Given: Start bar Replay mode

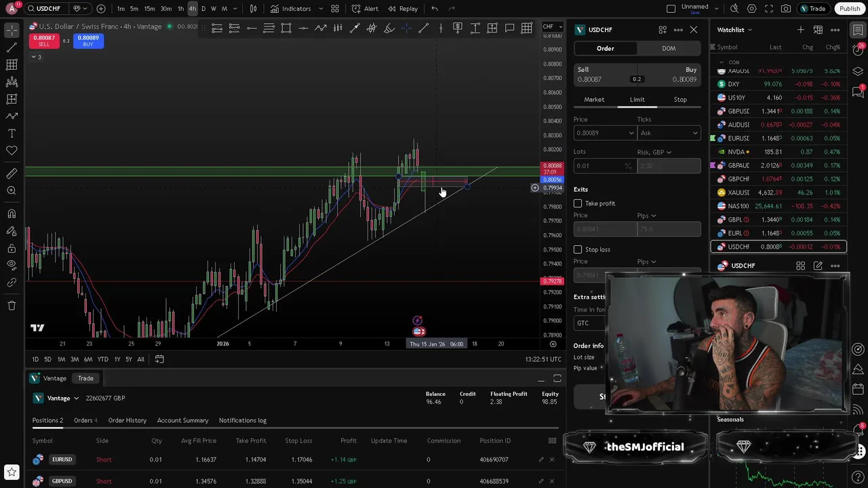Looking at the screenshot, I should click(x=402, y=9).
